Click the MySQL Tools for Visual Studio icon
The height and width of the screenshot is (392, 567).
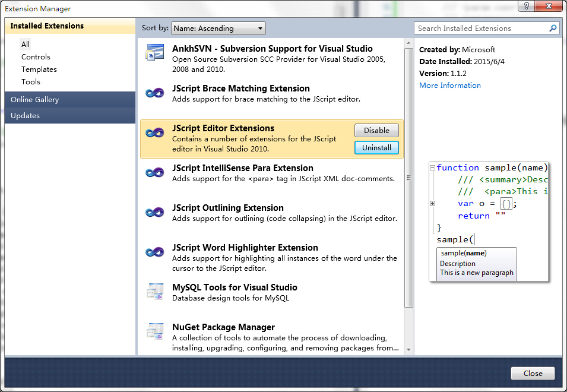pos(155,292)
